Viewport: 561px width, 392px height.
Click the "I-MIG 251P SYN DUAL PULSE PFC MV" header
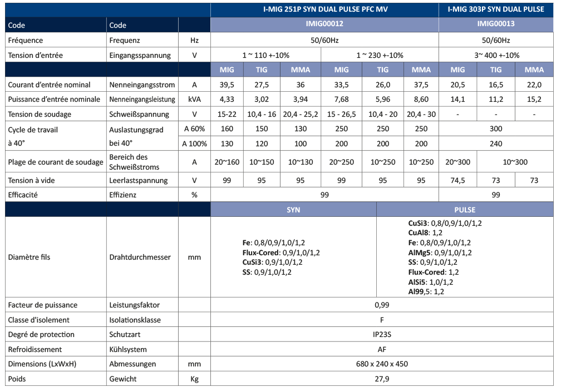(325, 9)
